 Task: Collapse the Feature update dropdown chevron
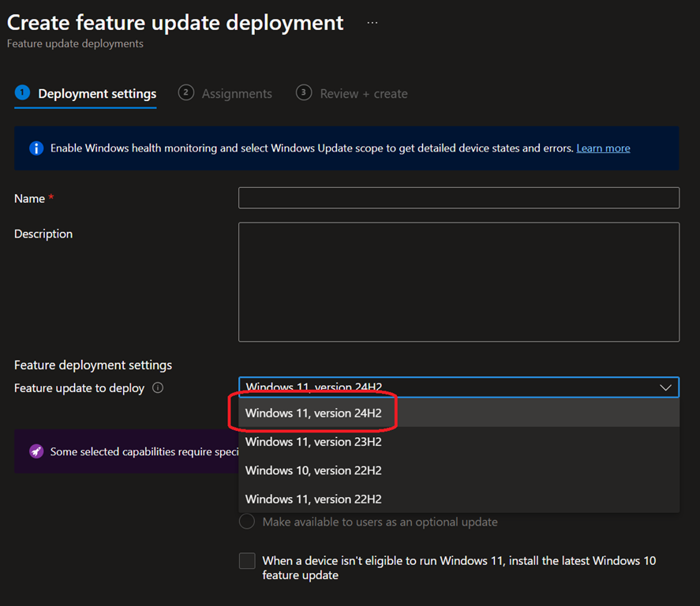pyautogui.click(x=665, y=387)
